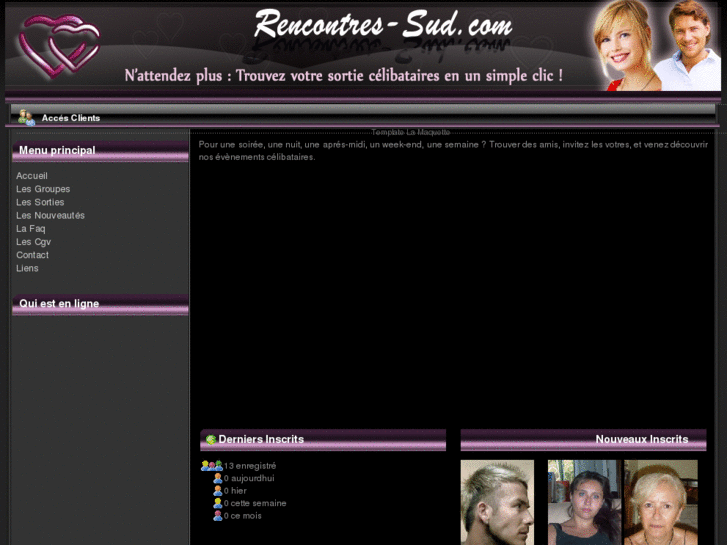This screenshot has height=545, width=727.
Task: Click the pink hearts logo
Action: tap(59, 45)
